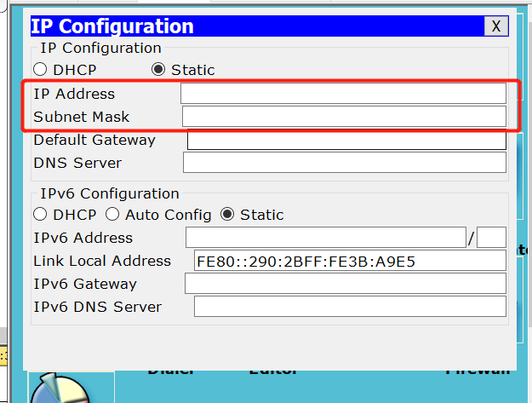Close the IP Configuration dialog with X
This screenshot has height=403, width=532.
(495, 26)
